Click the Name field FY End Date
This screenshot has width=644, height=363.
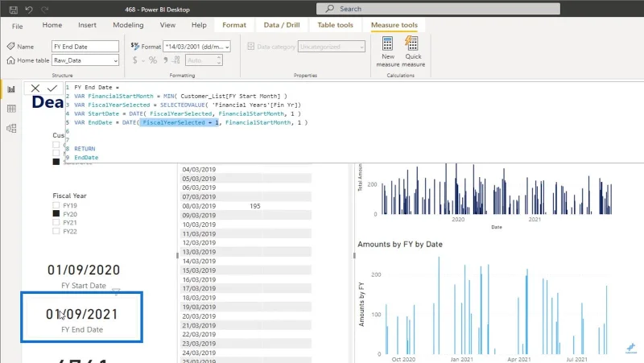[85, 47]
